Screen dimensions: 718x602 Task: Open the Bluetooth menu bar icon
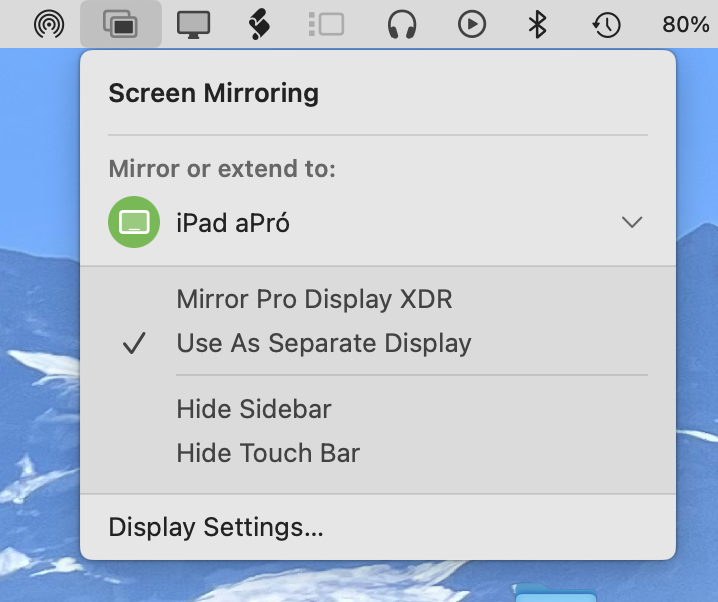pyautogui.click(x=537, y=24)
